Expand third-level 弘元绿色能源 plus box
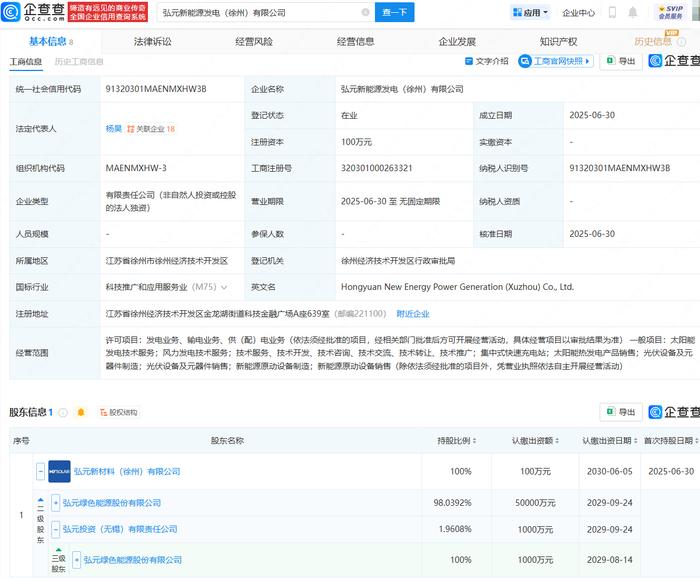Viewport: 700px width, 578px height. (76, 560)
